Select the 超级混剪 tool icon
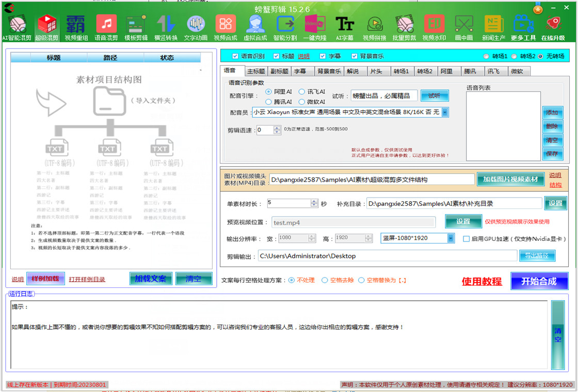Image resolution: width=578 pixels, height=392 pixels. (47, 28)
